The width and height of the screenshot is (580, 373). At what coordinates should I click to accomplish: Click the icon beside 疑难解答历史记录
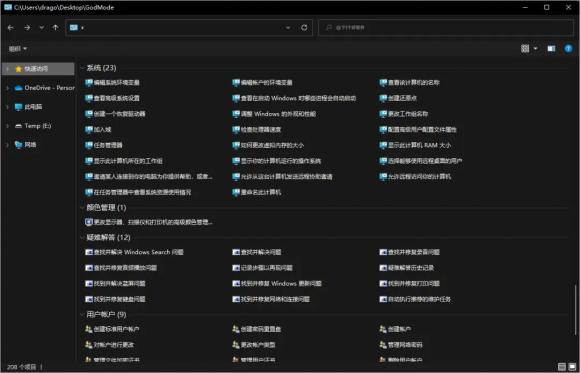coord(383,268)
